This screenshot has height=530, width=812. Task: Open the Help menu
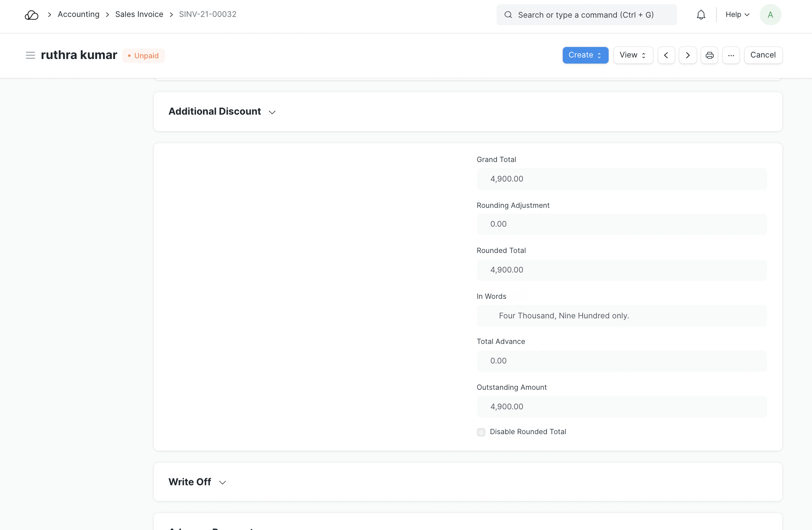[x=737, y=15]
